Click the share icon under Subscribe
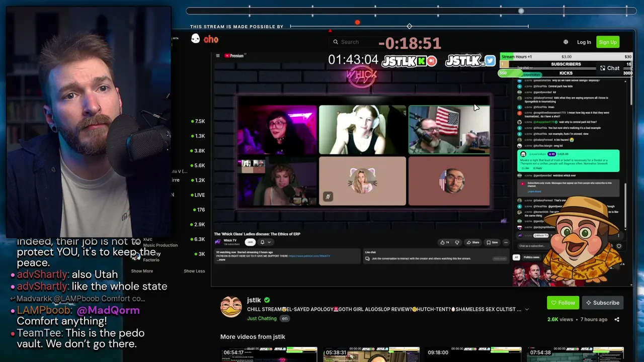 click(617, 319)
